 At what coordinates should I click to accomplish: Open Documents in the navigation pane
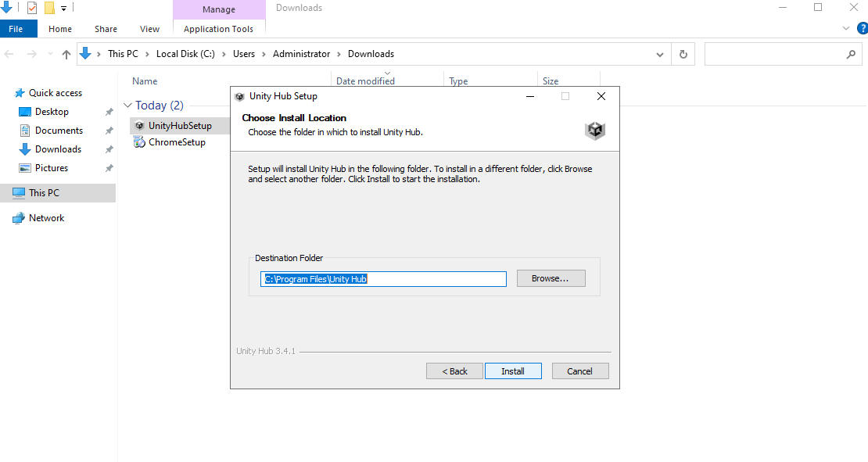(x=59, y=131)
